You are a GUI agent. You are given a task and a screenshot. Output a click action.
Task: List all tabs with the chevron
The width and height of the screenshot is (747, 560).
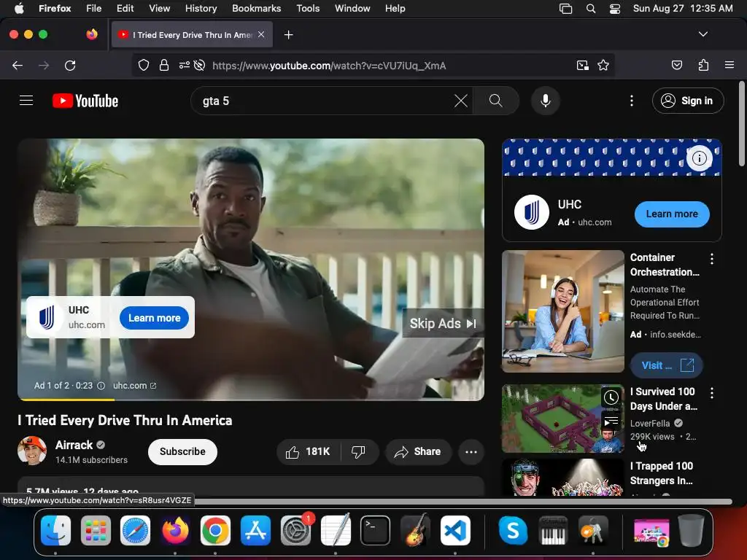(x=703, y=34)
